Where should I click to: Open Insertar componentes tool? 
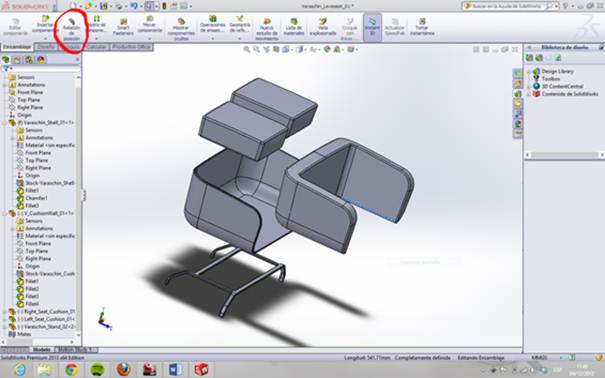(x=45, y=24)
